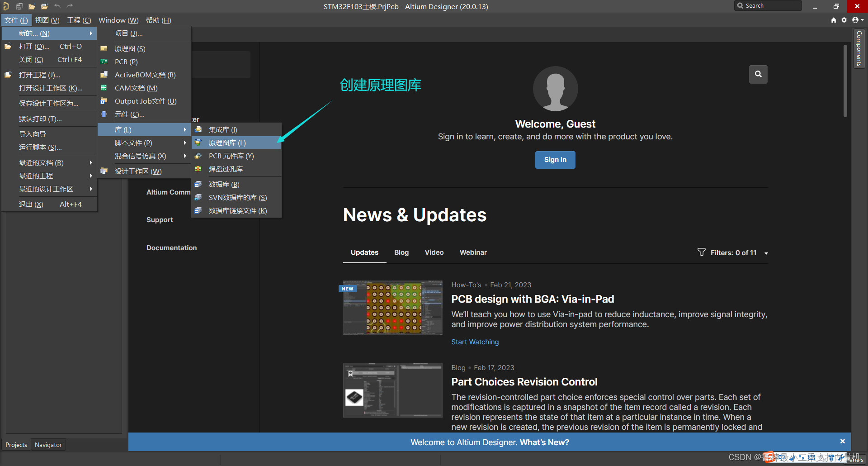Click the folder icon beside 打开 (O)...
Screen dimensions: 868x466
click(8, 46)
